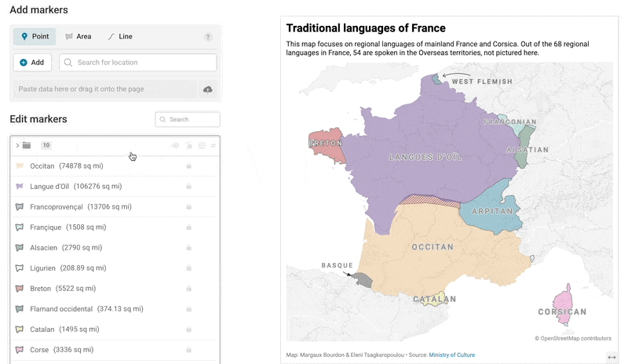The height and width of the screenshot is (364, 628).
Task: Click the Catalan lock icon
Action: pos(188,329)
